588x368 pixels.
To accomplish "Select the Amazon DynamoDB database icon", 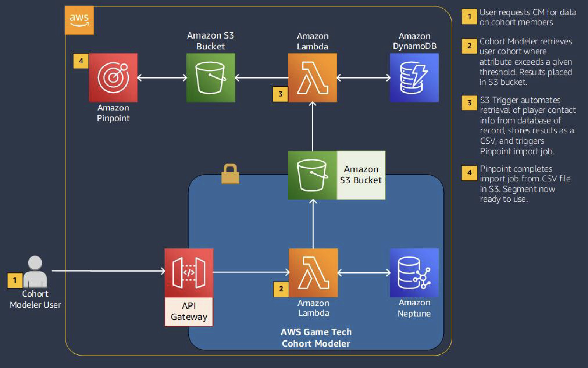I will tap(414, 78).
